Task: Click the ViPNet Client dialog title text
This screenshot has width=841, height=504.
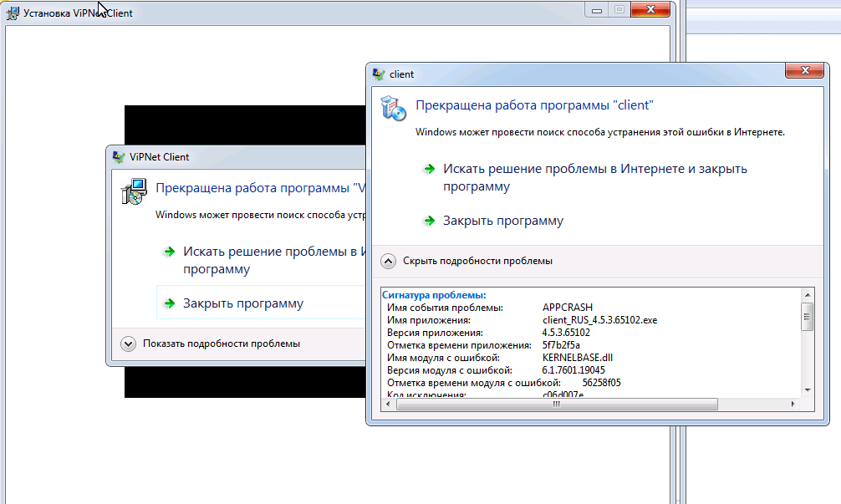Action: (x=160, y=157)
